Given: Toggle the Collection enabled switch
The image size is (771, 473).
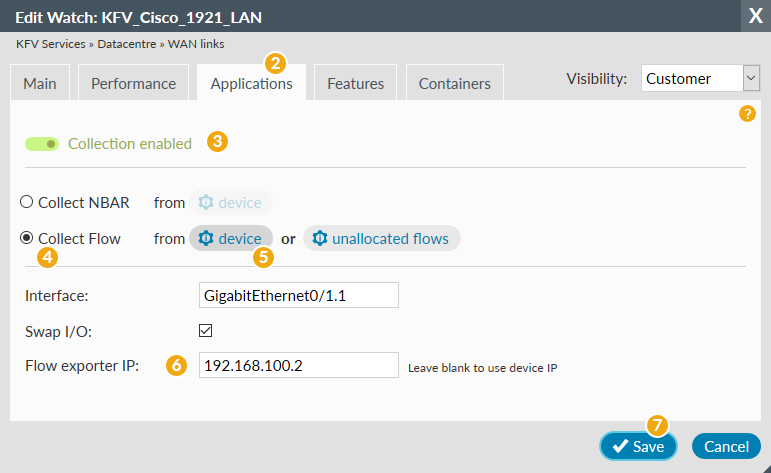Looking at the screenshot, I should 43,144.
